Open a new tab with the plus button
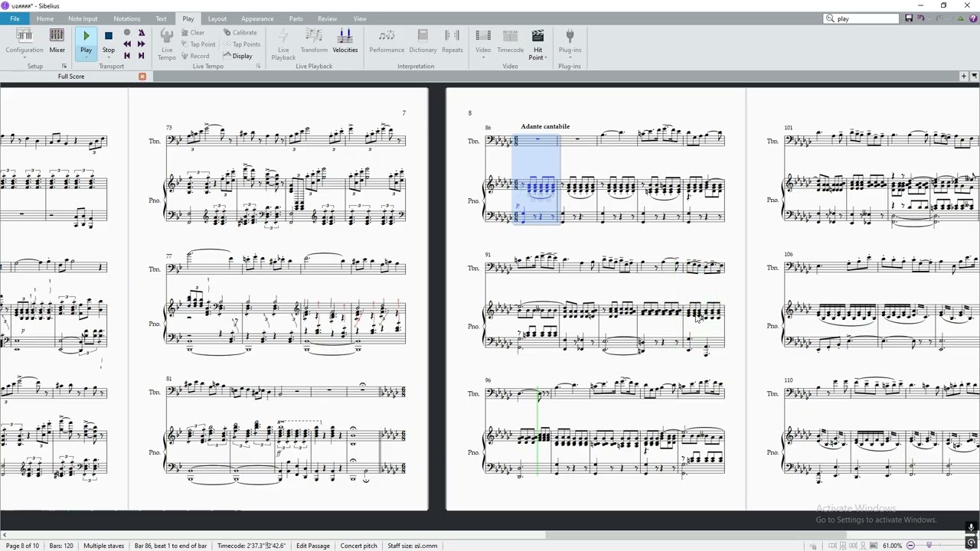980x551 pixels. (964, 76)
